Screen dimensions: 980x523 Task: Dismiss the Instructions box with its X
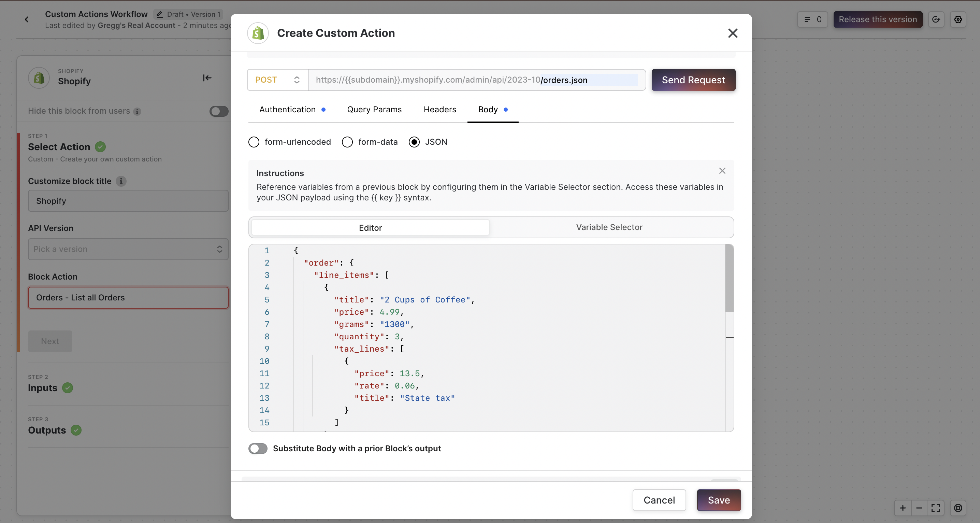[722, 171]
